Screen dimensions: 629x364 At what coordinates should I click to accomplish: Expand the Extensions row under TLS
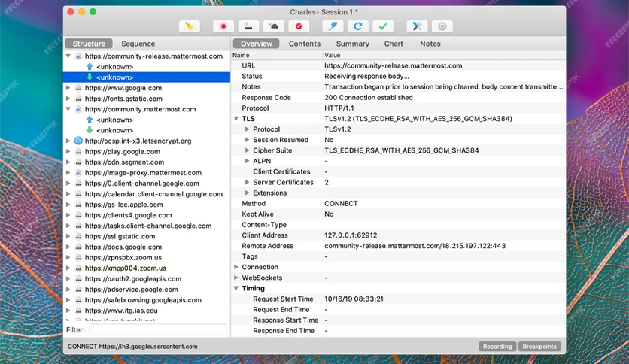click(x=247, y=193)
